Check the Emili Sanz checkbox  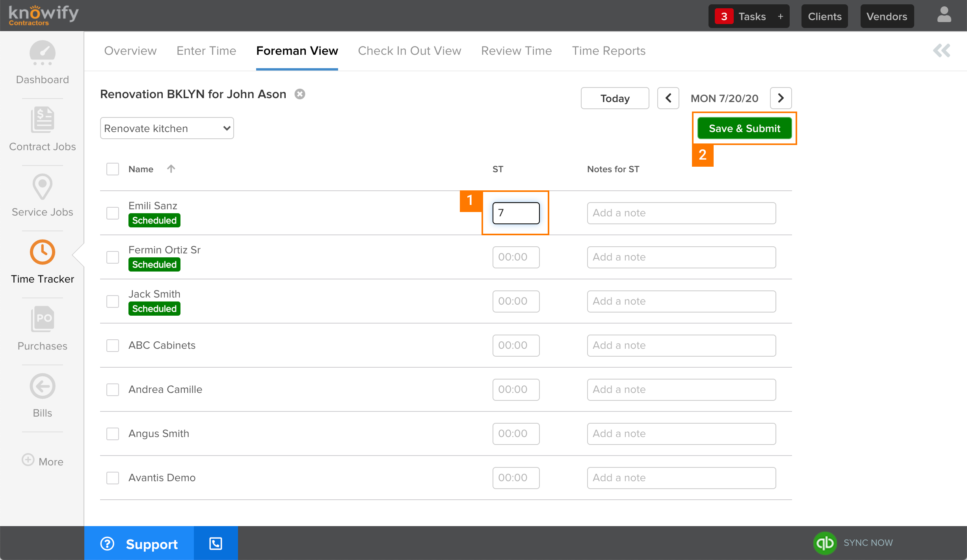[113, 213]
